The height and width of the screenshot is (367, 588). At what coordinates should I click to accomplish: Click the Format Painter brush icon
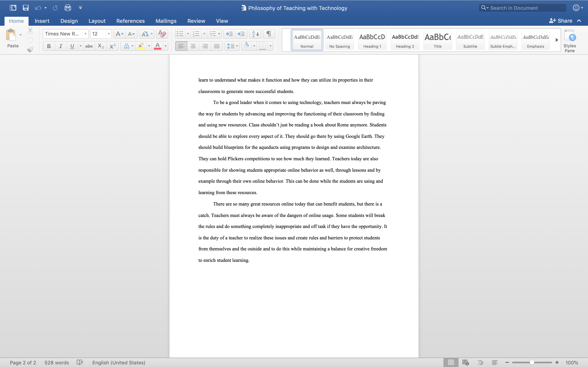(30, 49)
